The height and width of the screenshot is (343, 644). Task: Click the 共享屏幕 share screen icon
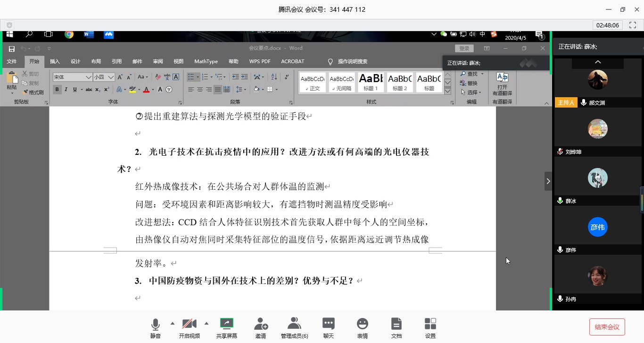(227, 327)
